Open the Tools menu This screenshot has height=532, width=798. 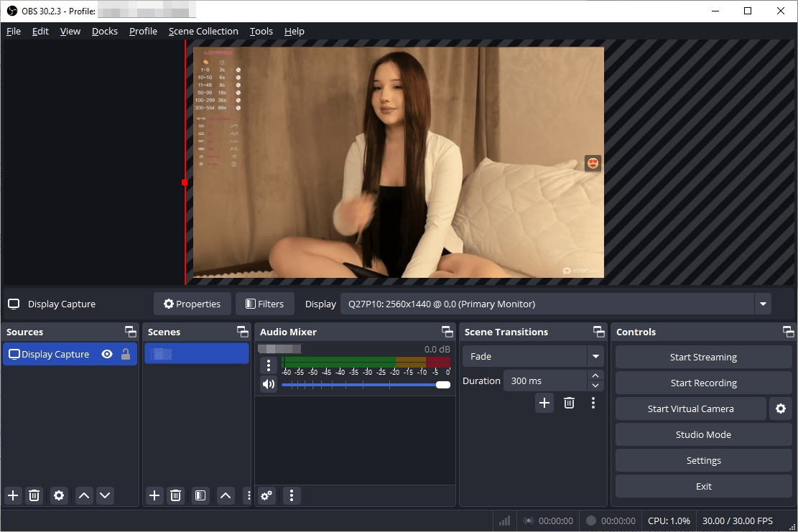coord(261,31)
